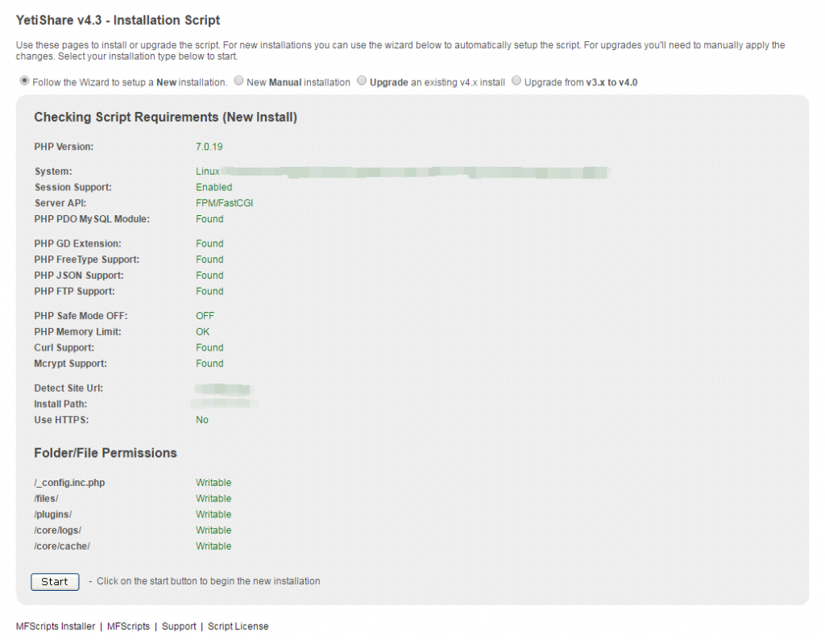Click the Writable status beside /plugins/
Screen dimensions: 825x644
click(x=214, y=514)
